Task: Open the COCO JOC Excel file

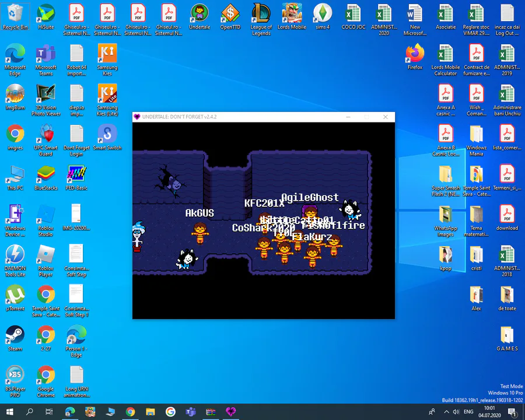Action: pyautogui.click(x=353, y=17)
